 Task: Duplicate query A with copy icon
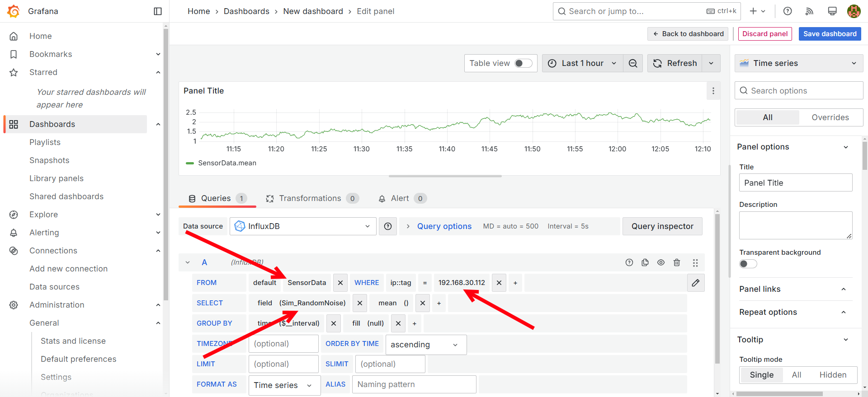pos(645,262)
